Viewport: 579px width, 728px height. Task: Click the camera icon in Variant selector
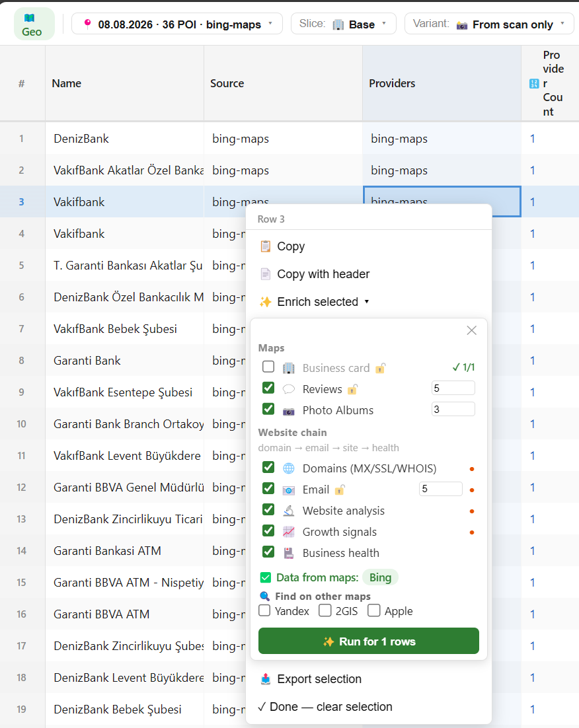pyautogui.click(x=462, y=24)
